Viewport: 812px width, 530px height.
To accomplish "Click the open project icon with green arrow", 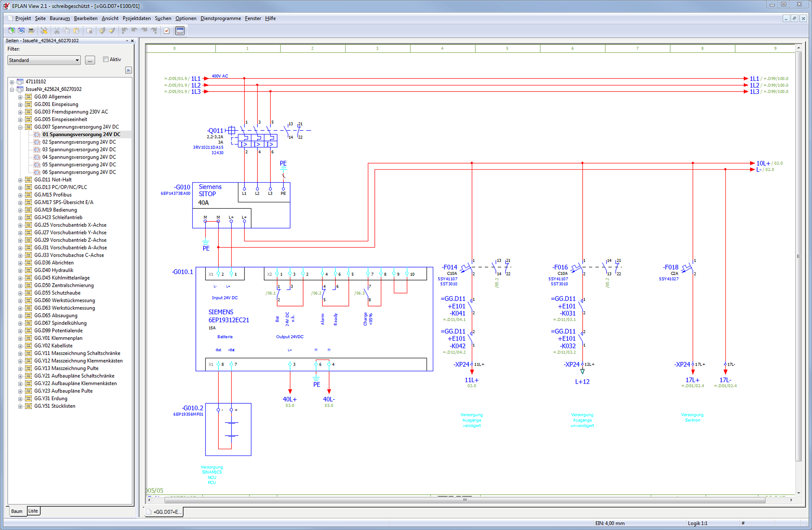I will [x=12, y=31].
